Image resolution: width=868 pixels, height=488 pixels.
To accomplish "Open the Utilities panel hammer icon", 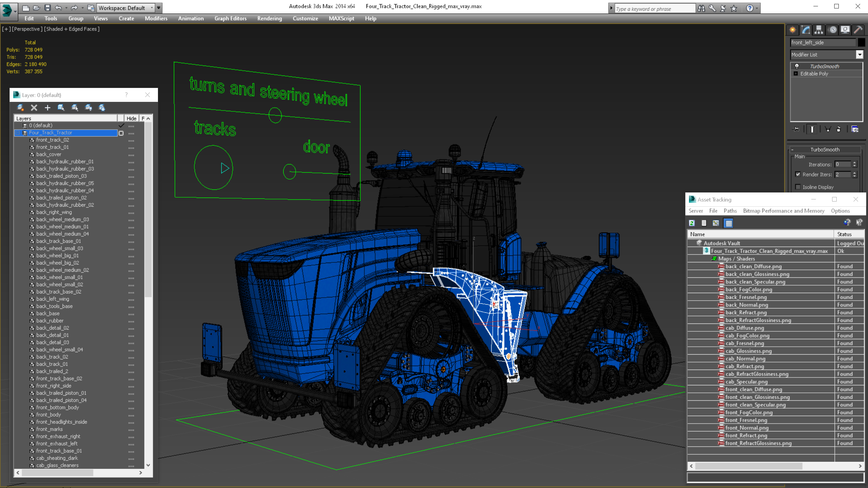I will (x=858, y=30).
